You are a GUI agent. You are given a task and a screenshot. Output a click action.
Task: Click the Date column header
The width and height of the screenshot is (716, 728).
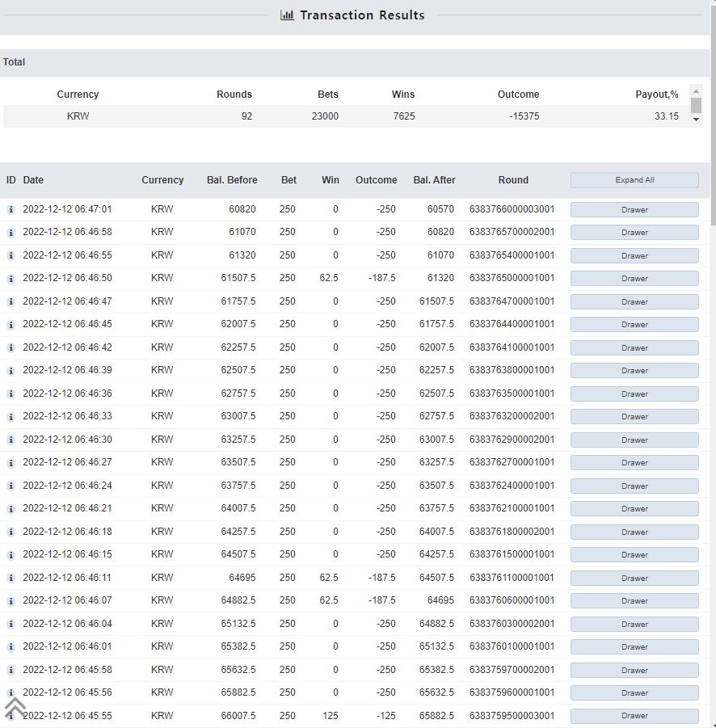(33, 180)
